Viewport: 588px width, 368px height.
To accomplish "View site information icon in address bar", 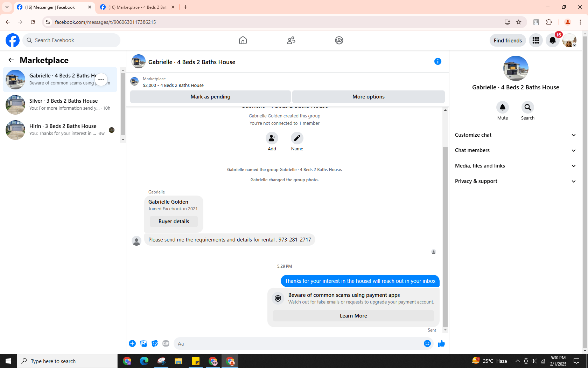I will point(48,22).
